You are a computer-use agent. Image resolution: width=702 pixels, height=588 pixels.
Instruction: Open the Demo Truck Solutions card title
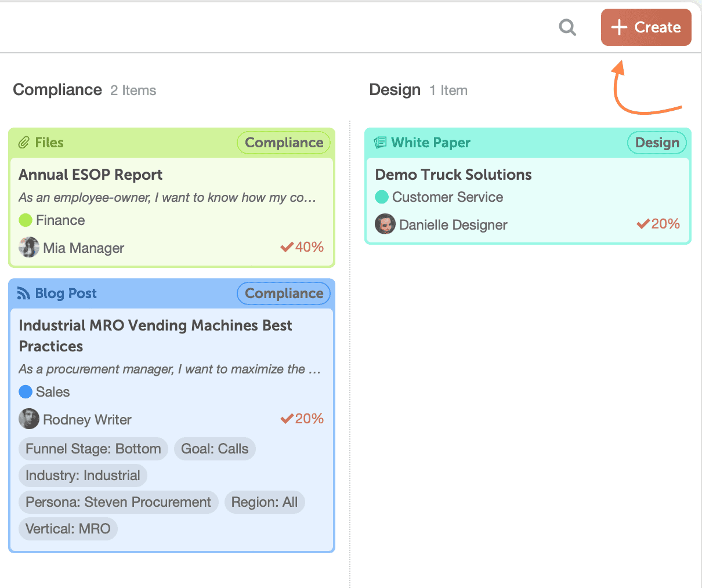pos(453,174)
